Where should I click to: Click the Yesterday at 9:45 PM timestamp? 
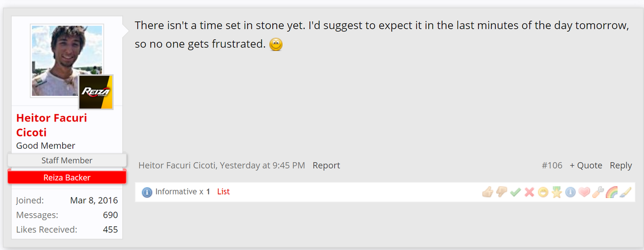[262, 165]
